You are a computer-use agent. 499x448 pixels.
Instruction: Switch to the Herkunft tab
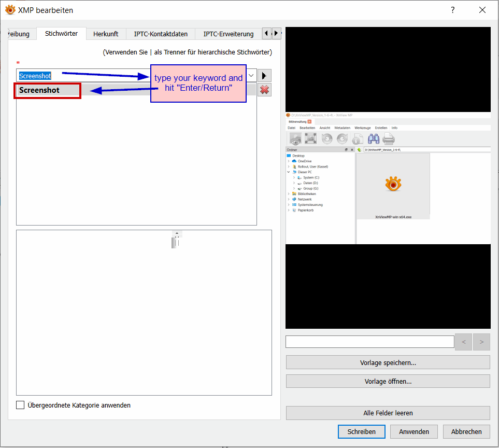[x=106, y=34]
